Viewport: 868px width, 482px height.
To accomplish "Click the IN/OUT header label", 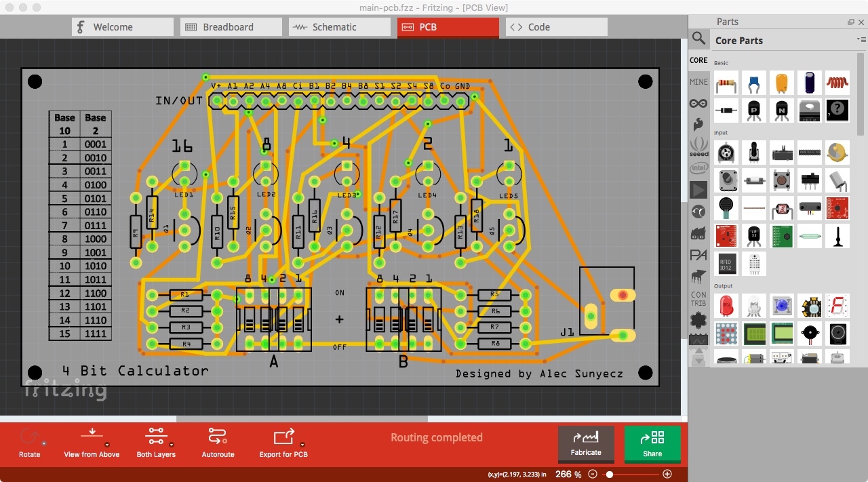I will 179,100.
